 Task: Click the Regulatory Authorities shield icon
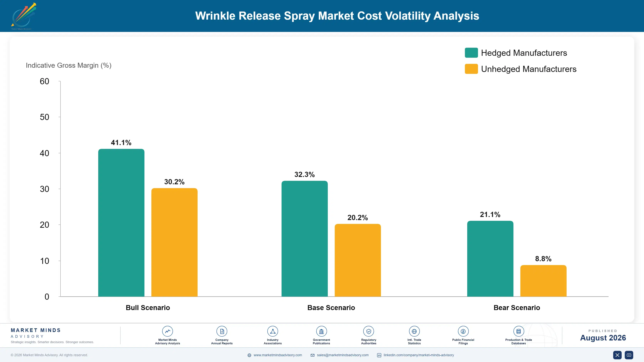point(369,331)
